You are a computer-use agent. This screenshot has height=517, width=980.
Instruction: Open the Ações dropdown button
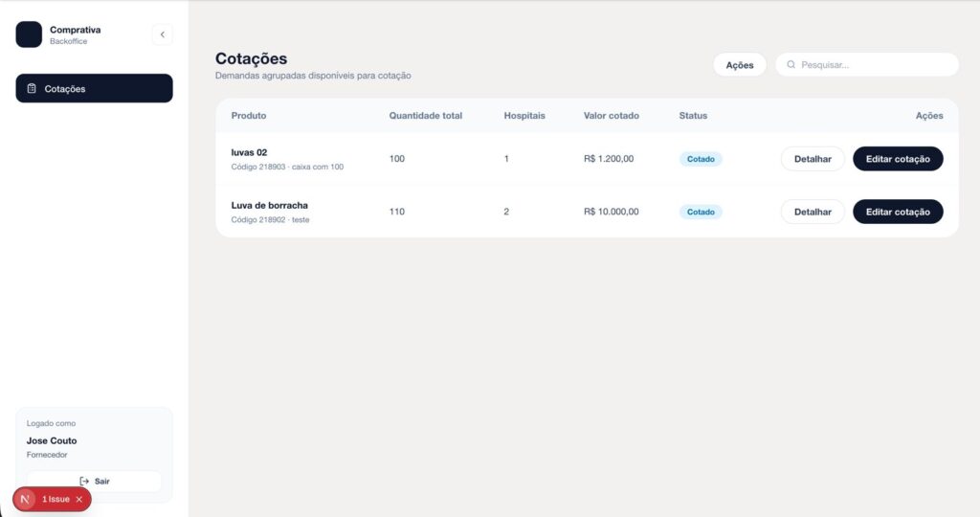739,65
